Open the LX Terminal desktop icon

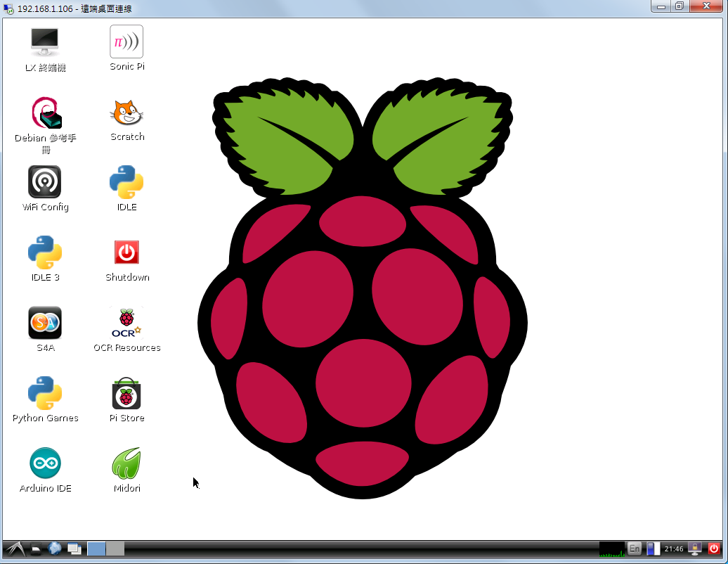click(45, 43)
